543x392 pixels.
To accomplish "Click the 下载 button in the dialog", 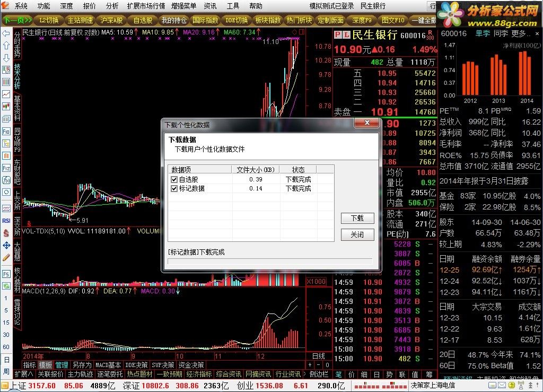I will point(357,218).
